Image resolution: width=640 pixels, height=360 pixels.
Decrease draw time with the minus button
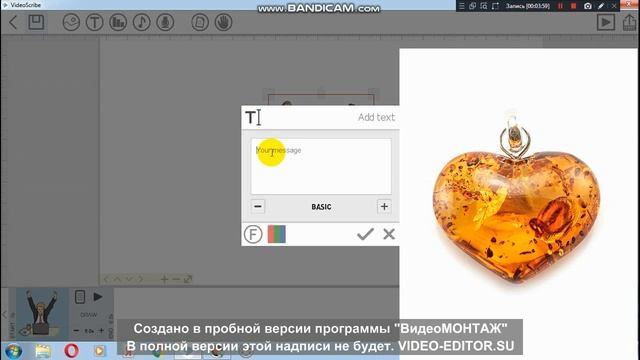(x=76, y=331)
